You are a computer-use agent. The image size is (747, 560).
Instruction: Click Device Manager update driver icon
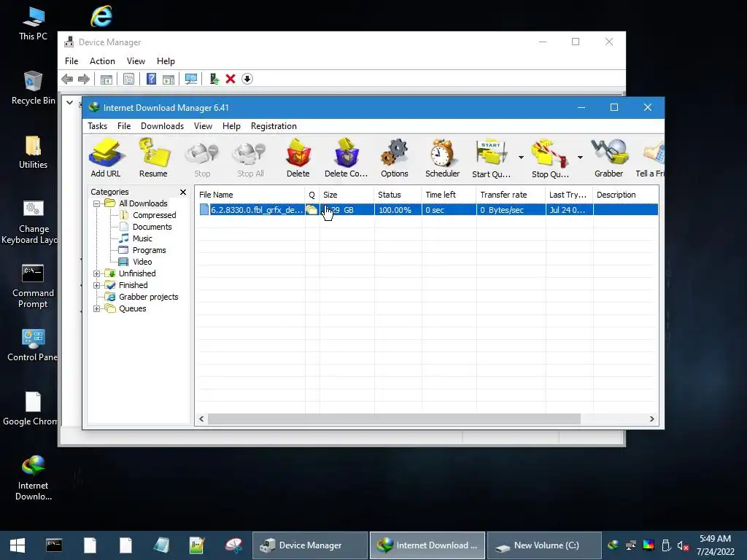click(214, 79)
